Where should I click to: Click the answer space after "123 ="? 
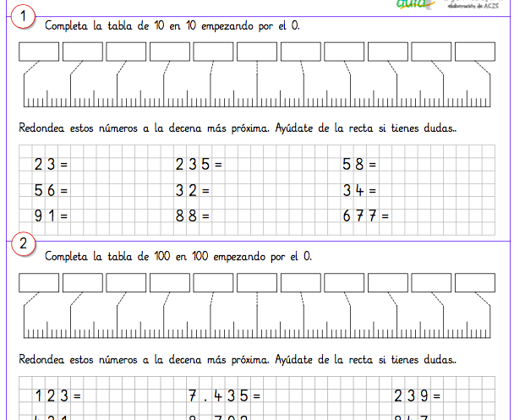coord(91,395)
